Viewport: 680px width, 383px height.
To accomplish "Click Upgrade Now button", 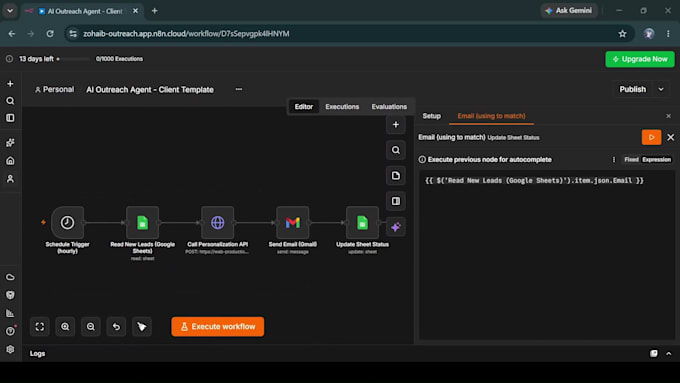I will pyautogui.click(x=640, y=59).
